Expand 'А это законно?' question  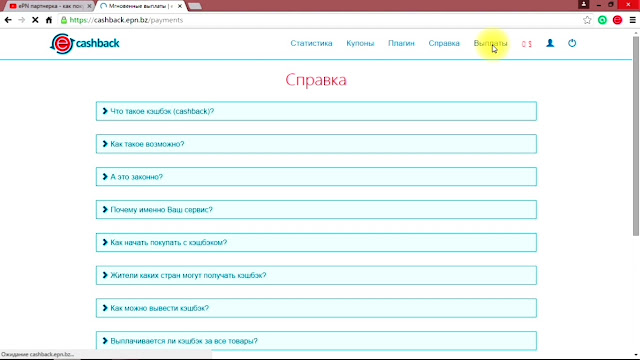pos(316,177)
